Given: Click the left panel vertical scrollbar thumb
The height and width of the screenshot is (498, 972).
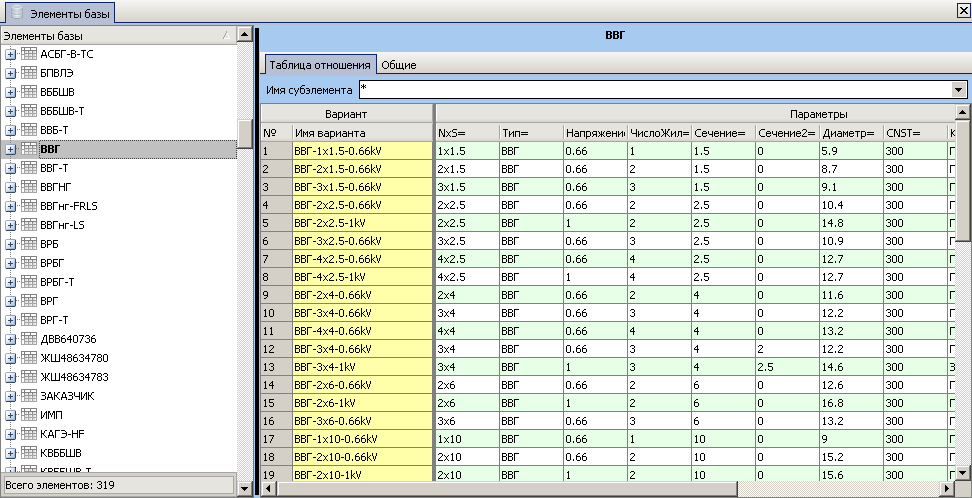Looking at the screenshot, I should 244,133.
